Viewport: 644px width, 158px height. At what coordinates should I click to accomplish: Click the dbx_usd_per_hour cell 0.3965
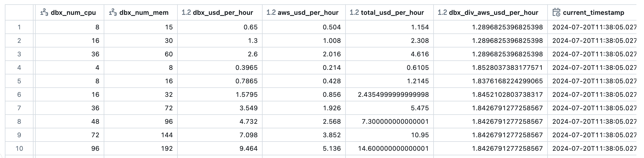(220, 67)
